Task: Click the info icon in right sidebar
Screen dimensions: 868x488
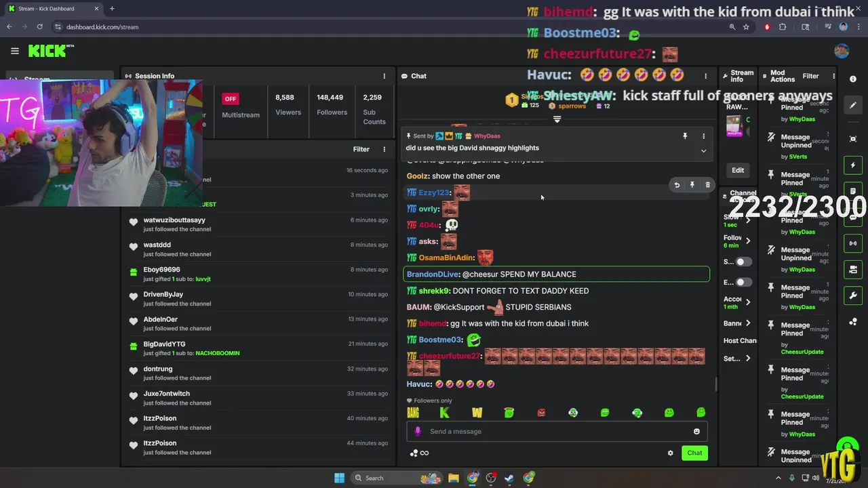Action: click(853, 79)
